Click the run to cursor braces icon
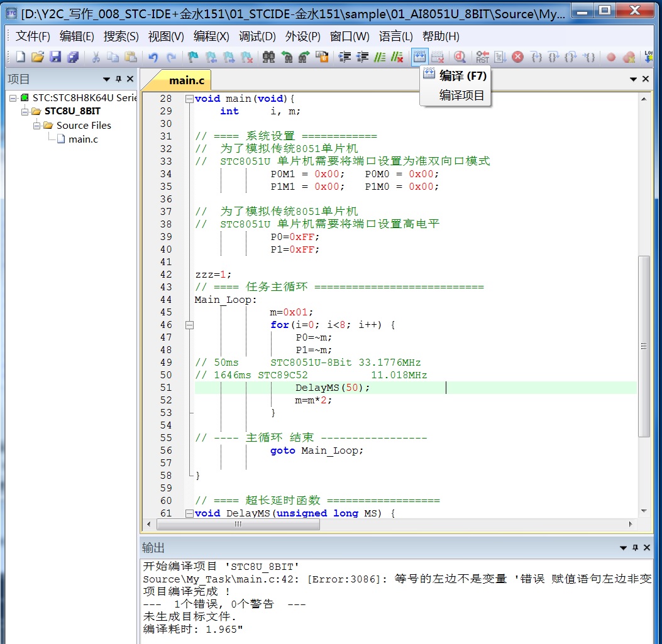Viewport: 662px width, 644px height. pos(589,57)
